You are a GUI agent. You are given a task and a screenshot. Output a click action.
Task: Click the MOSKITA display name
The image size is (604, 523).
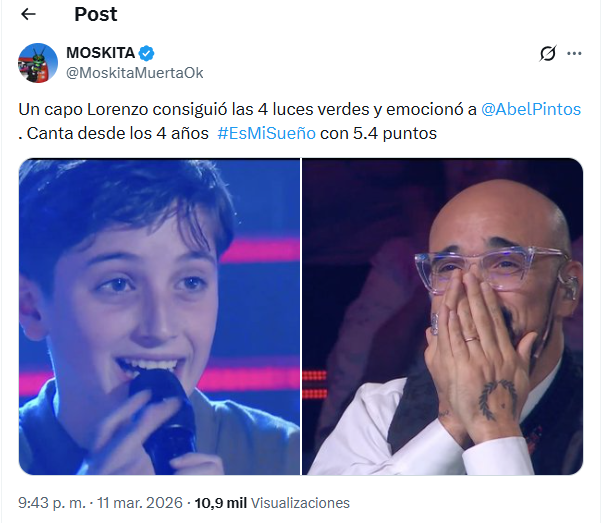(101, 53)
